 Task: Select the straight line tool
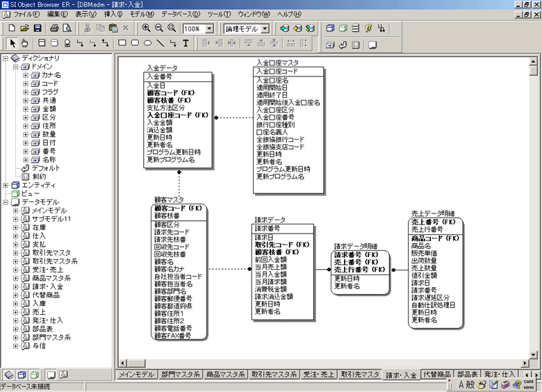[x=161, y=43]
